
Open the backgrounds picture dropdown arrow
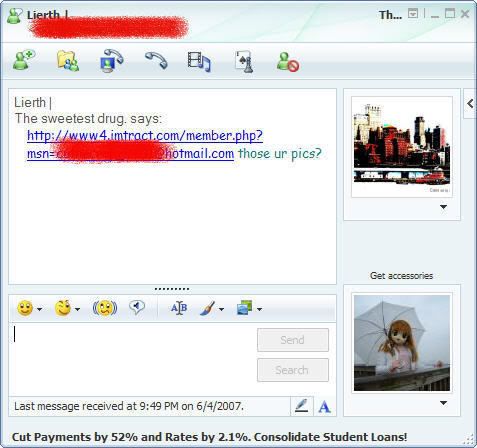(x=259, y=310)
